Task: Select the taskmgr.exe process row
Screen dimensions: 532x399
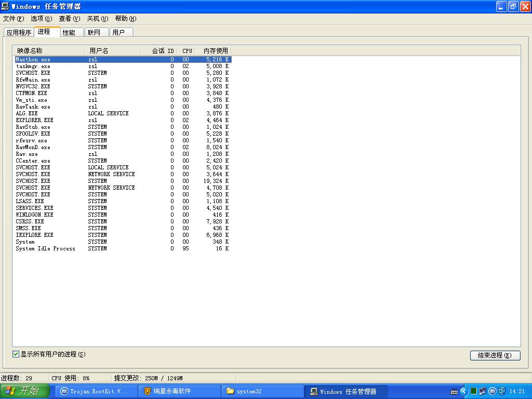Action: pyautogui.click(x=123, y=66)
